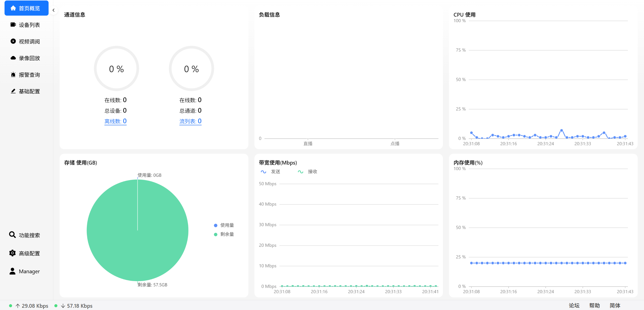Click the play icon for 视频调阅

pos(13,41)
